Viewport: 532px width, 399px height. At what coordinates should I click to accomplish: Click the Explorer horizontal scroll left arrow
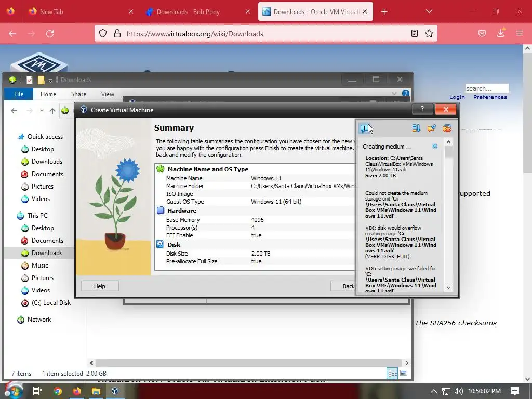[91, 363]
